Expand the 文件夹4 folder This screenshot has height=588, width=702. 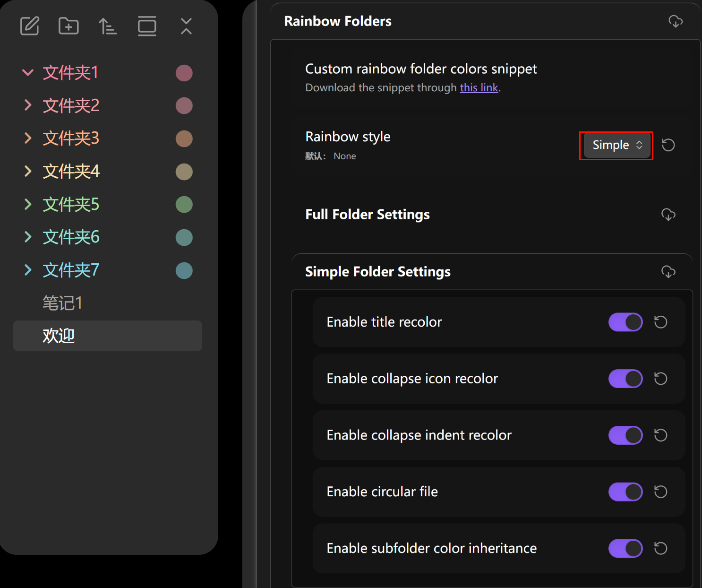[x=28, y=171]
